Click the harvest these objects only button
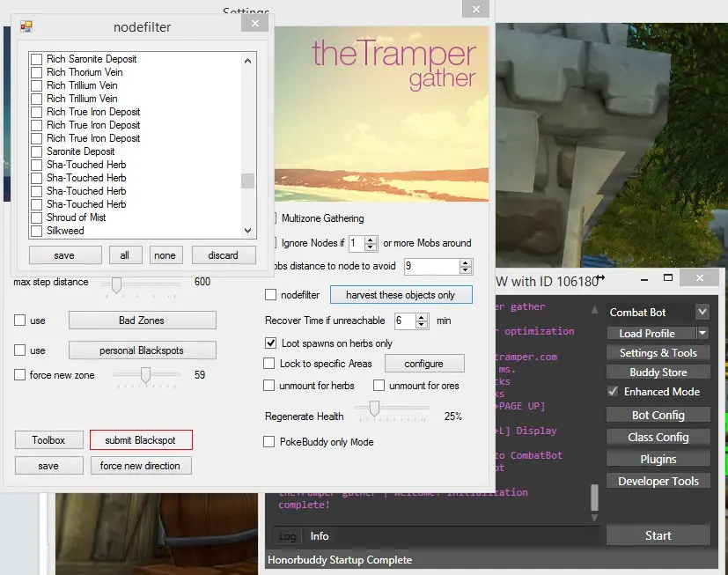Viewport: 728px width, 575px height. (x=401, y=295)
